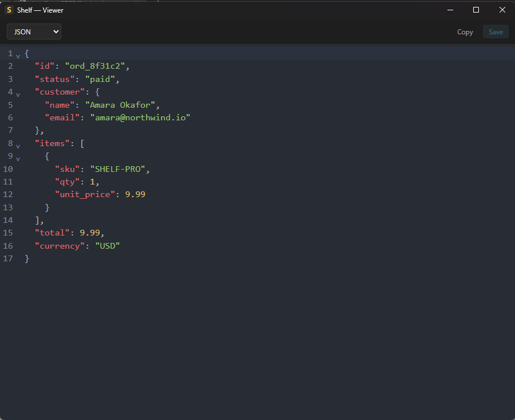515x420 pixels.
Task: Collapse the root object fold arrow on line 1
Action: pyautogui.click(x=18, y=56)
